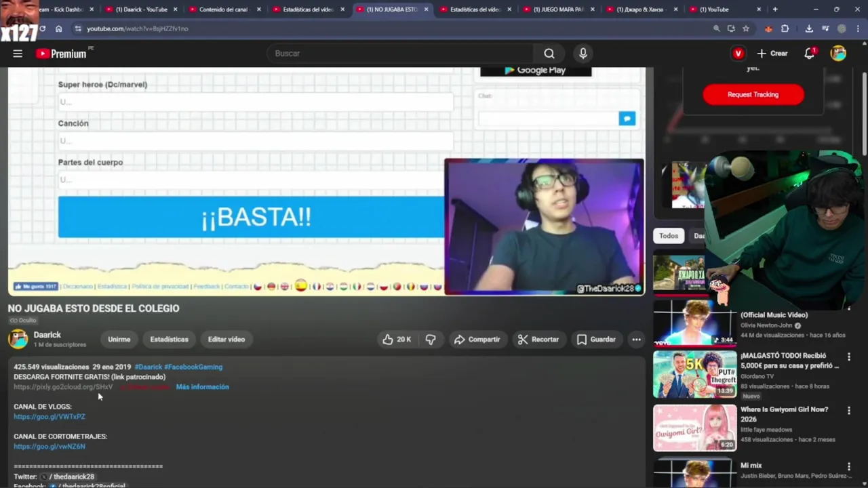Viewport: 868px width, 488px height.
Task: Open the #Daarick hashtag link
Action: coord(148,367)
